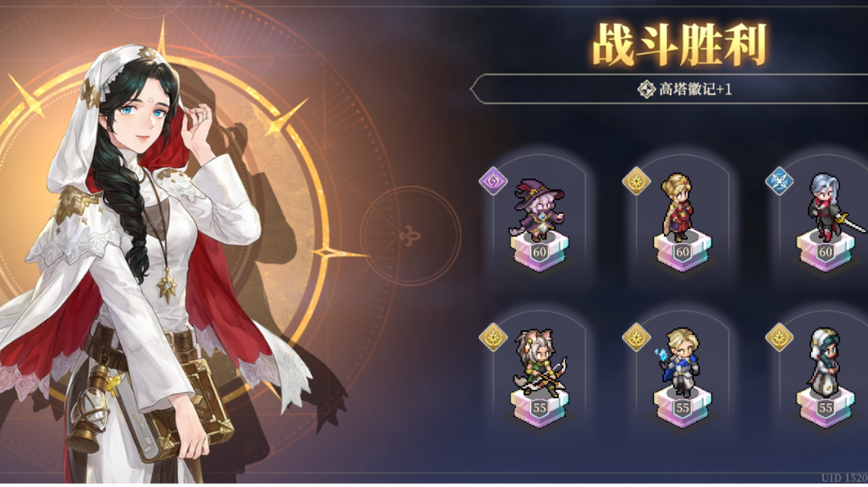Click gold star icon beside blonde mage
The height and width of the screenshot is (487, 868).
(636, 337)
